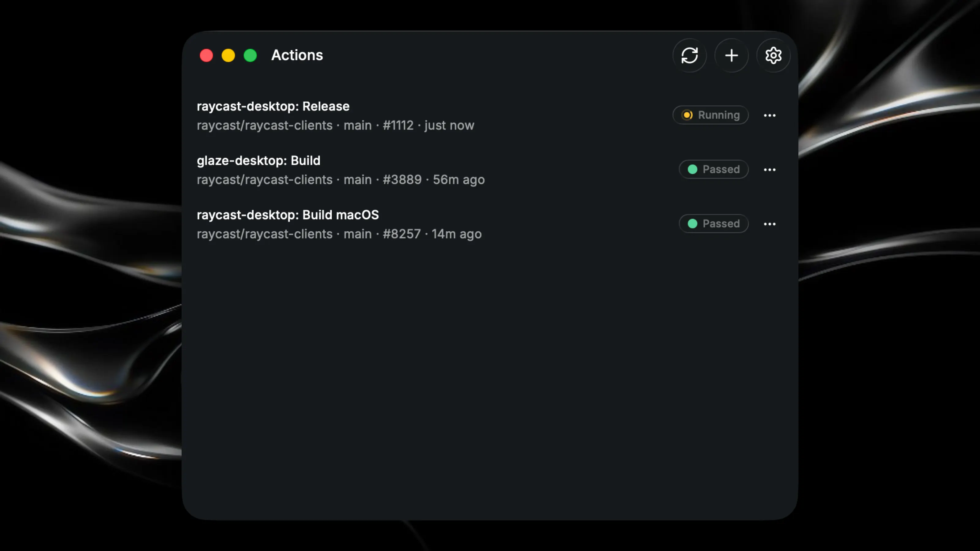This screenshot has width=980, height=551.
Task: Click the refresh workflows icon
Action: tap(689, 55)
